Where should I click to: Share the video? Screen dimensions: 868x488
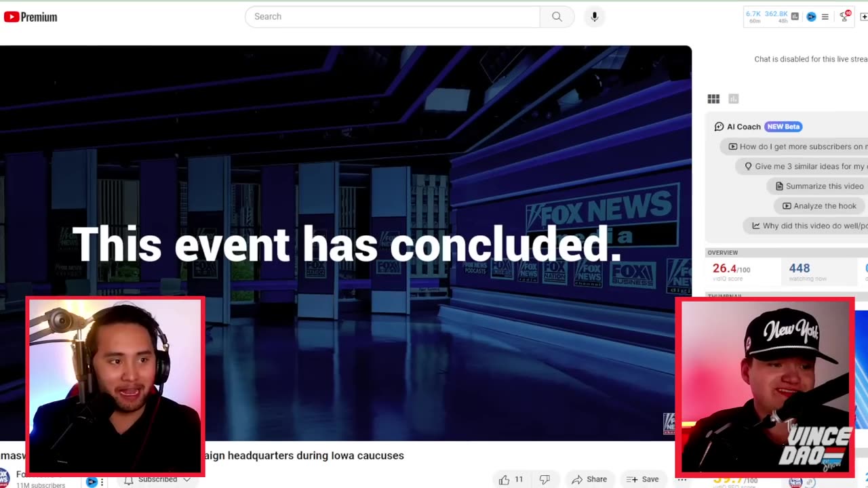tap(589, 479)
